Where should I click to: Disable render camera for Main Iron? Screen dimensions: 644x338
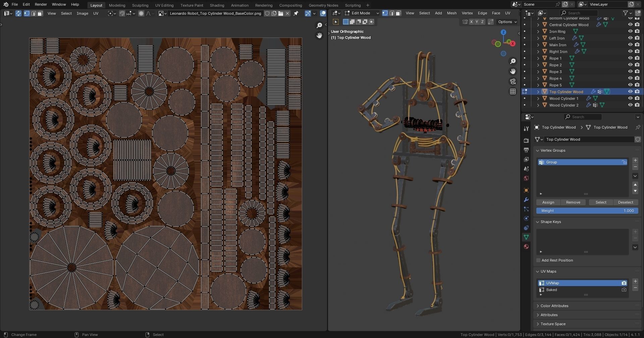pos(637,45)
